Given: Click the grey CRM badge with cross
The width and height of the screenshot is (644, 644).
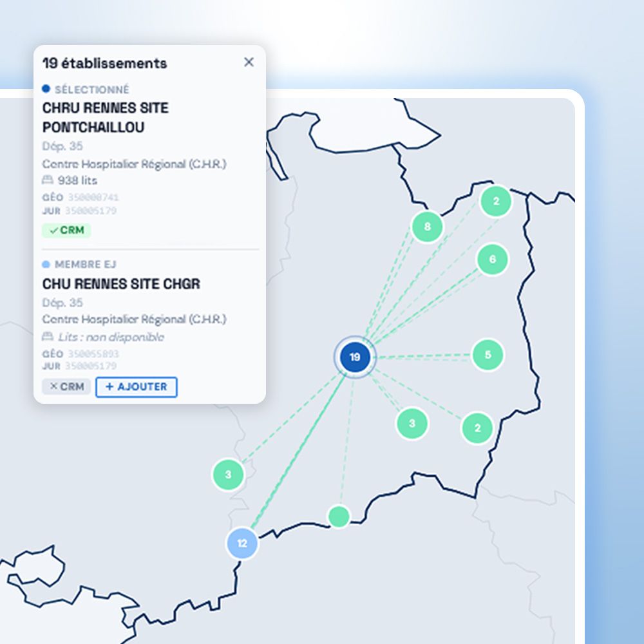Looking at the screenshot, I should coord(66,386).
